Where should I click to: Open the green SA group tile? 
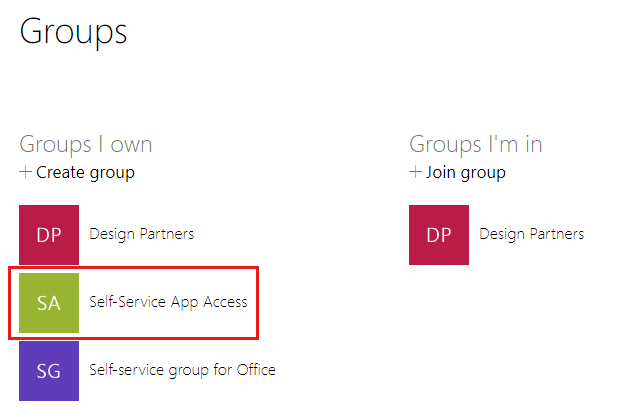point(49,303)
